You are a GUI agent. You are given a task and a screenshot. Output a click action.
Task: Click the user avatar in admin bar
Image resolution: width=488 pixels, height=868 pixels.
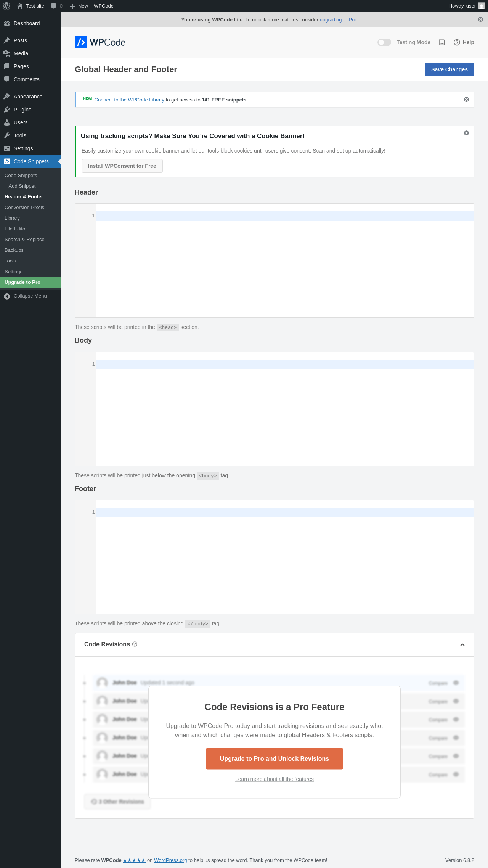(482, 6)
